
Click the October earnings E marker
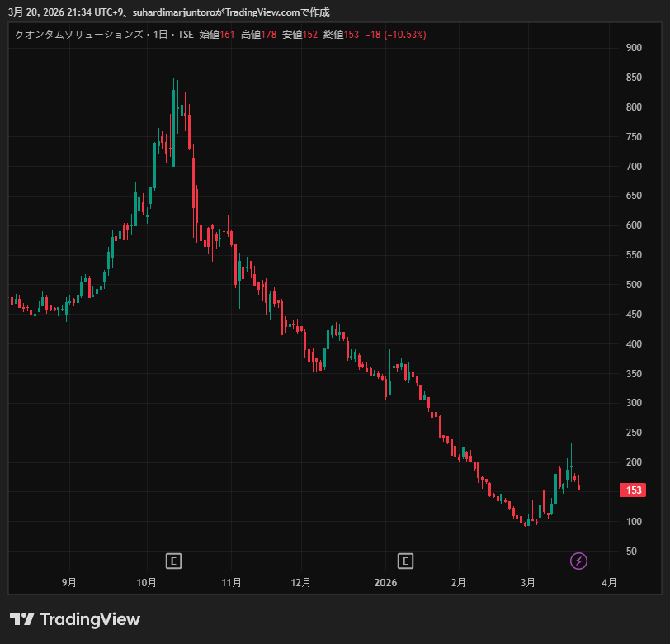click(x=173, y=561)
